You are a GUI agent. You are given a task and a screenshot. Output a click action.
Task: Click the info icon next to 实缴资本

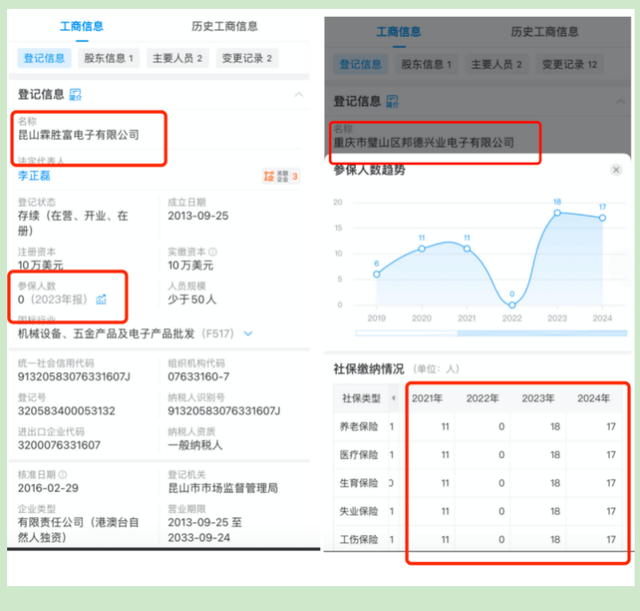coord(213,252)
